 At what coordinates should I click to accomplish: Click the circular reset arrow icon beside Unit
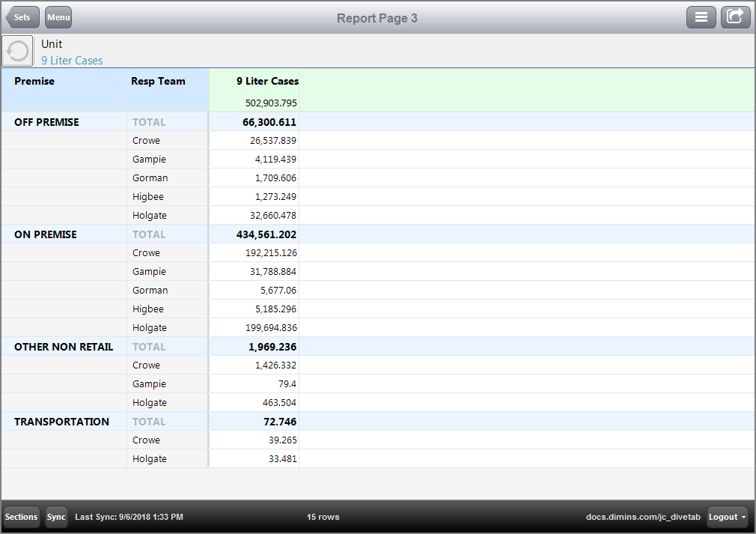point(17,50)
